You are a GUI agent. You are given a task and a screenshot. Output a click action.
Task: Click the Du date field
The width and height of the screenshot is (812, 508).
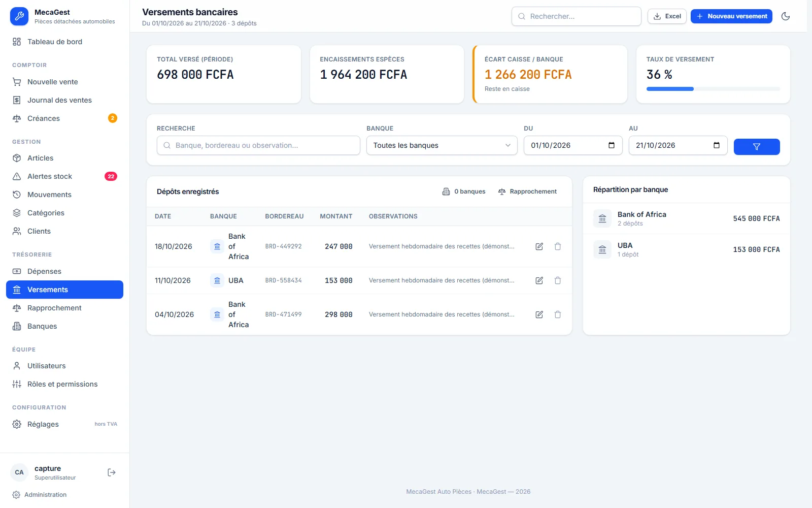[x=573, y=145]
